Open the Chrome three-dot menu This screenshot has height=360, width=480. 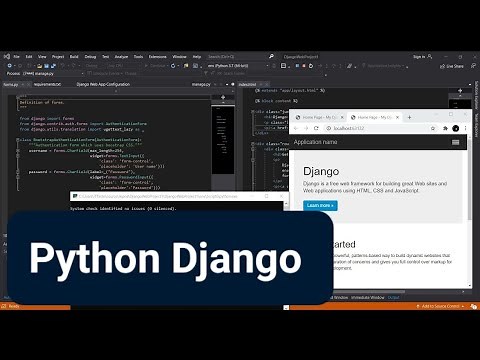click(x=465, y=128)
